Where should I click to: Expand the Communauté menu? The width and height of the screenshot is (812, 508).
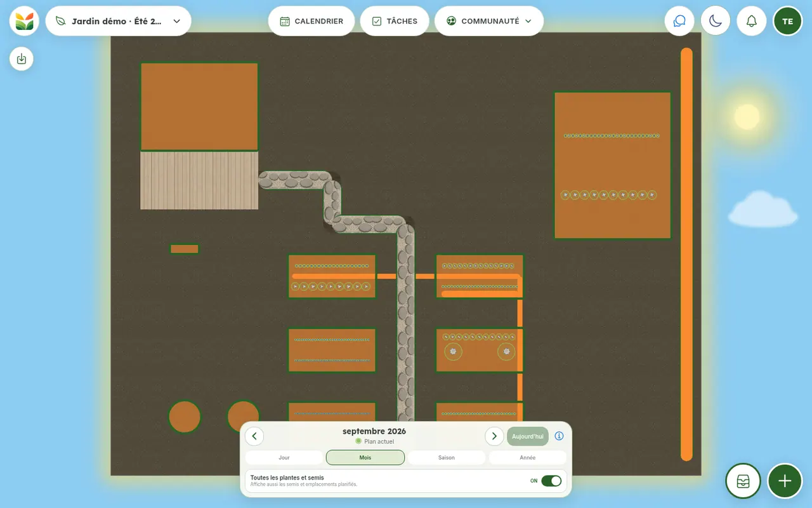489,21
